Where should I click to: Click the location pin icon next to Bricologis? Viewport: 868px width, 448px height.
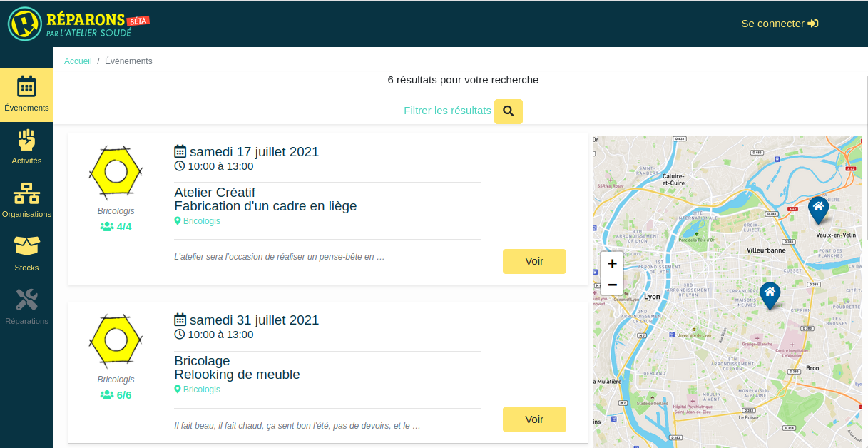tap(176, 221)
